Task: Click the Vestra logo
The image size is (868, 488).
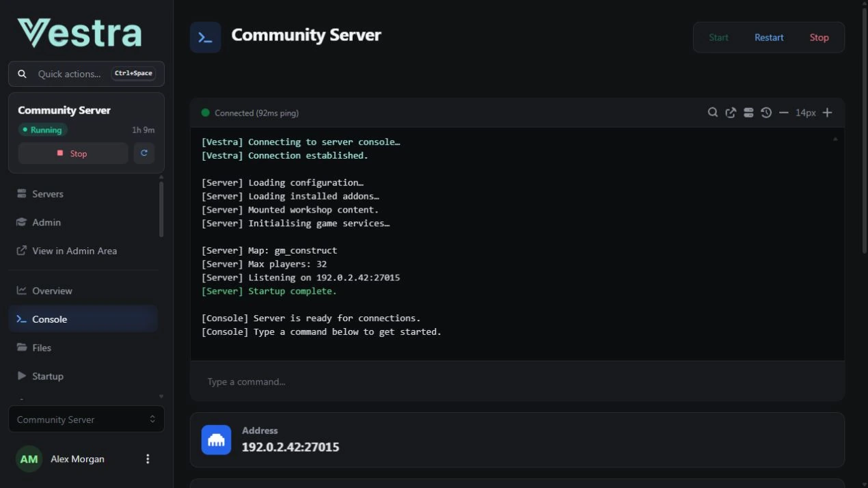Action: [79, 33]
